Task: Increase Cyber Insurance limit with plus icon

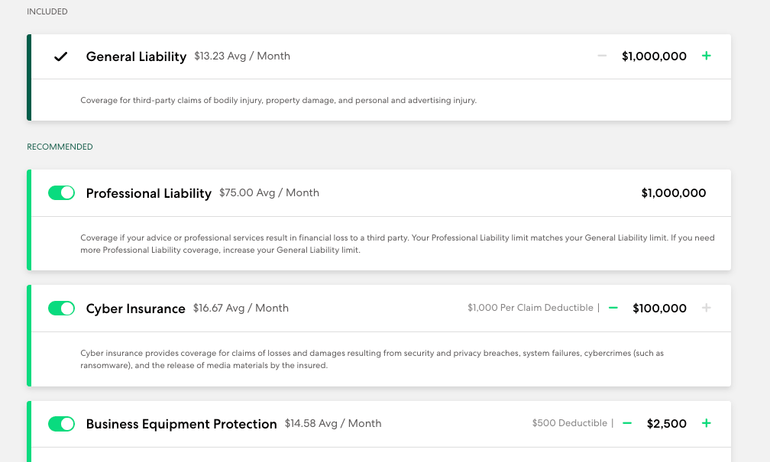Action: click(x=706, y=308)
